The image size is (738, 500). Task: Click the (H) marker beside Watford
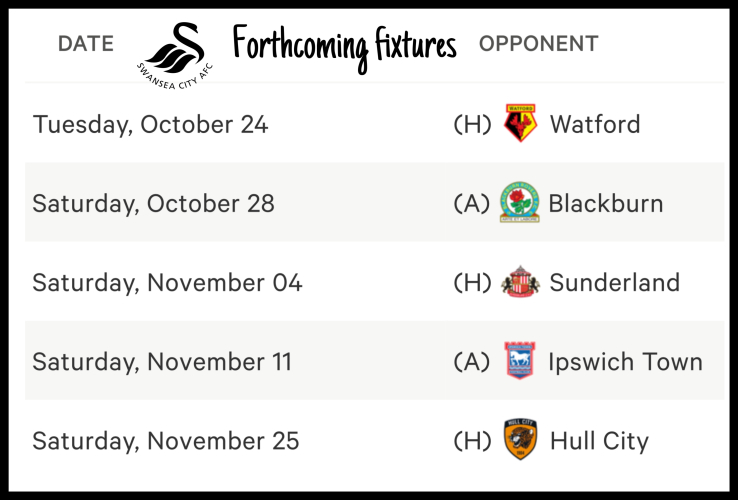pyautogui.click(x=472, y=125)
